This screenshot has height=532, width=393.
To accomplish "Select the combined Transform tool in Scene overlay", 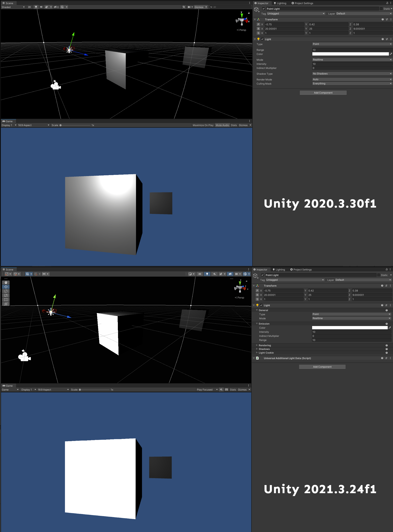I will (6, 304).
